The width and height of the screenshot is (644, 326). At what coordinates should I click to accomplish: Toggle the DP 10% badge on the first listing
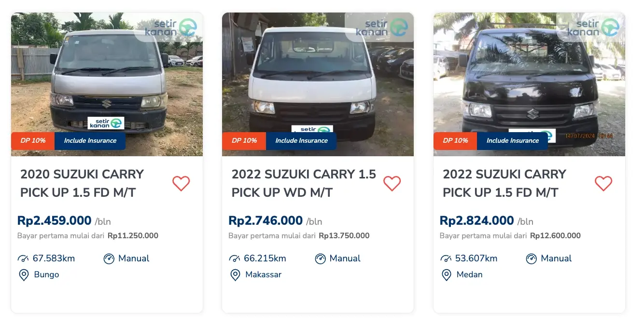point(32,141)
